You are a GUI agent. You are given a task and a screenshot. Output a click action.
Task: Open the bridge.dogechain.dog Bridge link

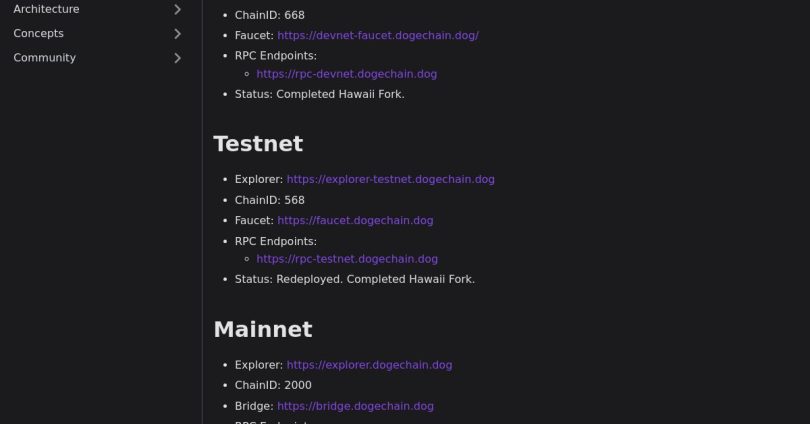click(355, 406)
